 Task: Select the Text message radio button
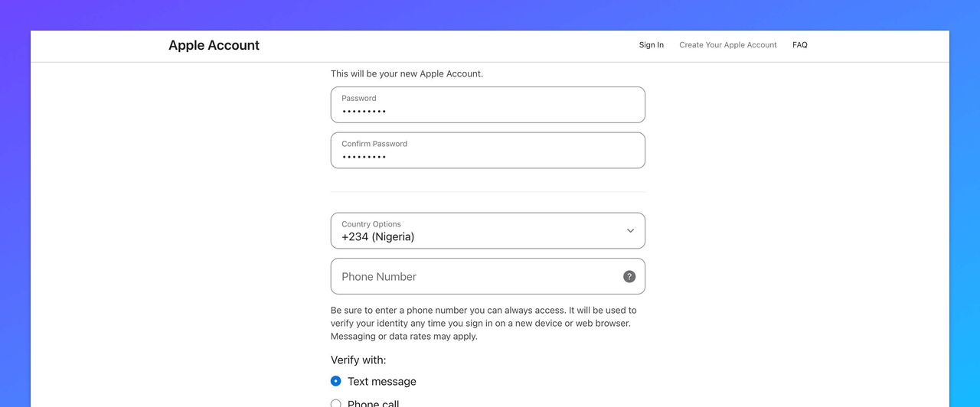click(336, 381)
